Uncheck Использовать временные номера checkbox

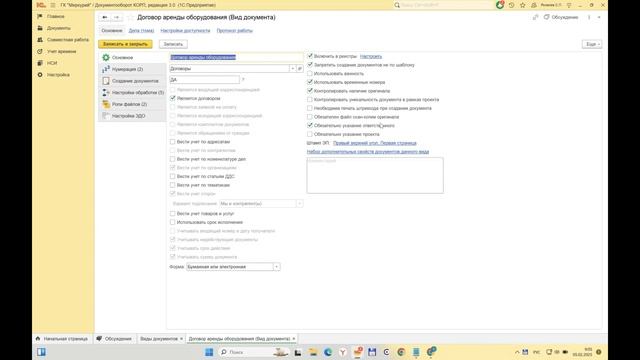pyautogui.click(x=310, y=82)
